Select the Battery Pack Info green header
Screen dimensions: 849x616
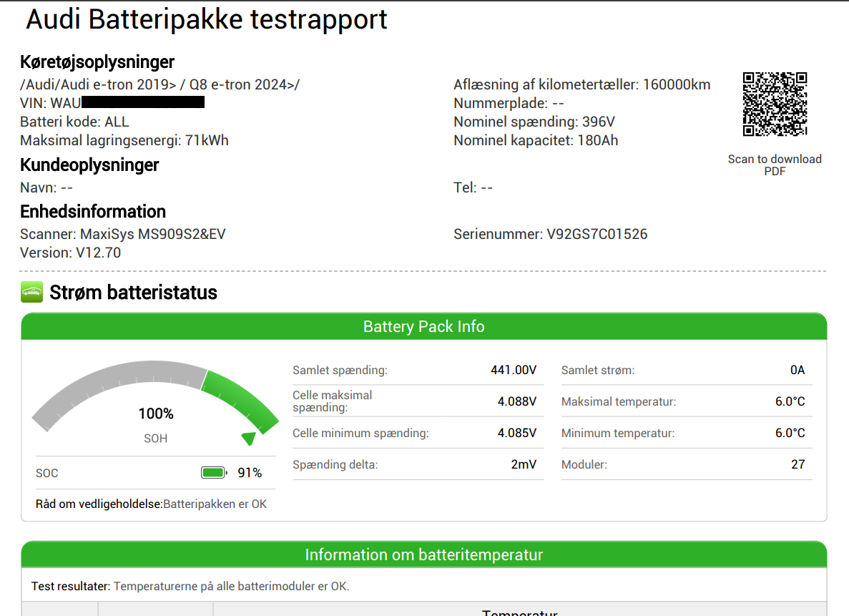pyautogui.click(x=423, y=327)
